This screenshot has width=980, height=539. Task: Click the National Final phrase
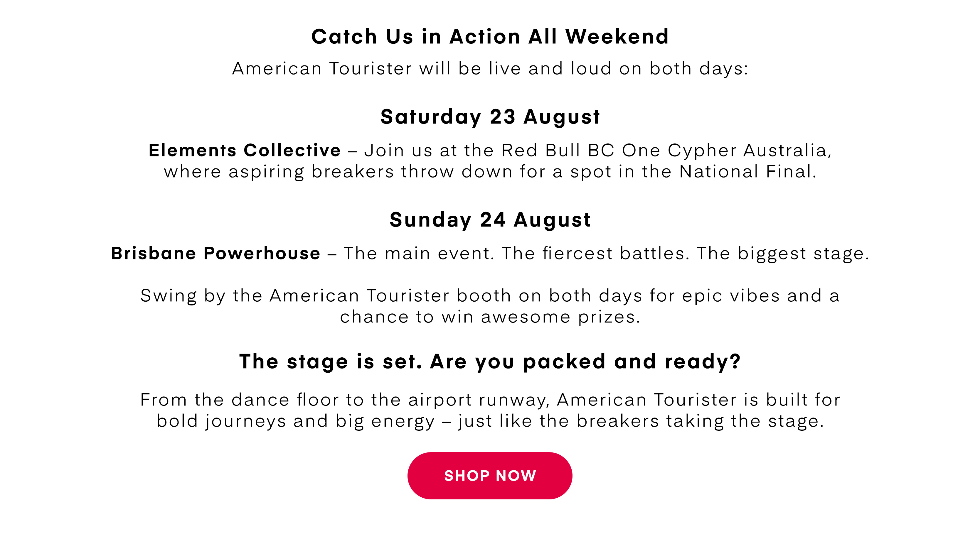[x=747, y=171]
